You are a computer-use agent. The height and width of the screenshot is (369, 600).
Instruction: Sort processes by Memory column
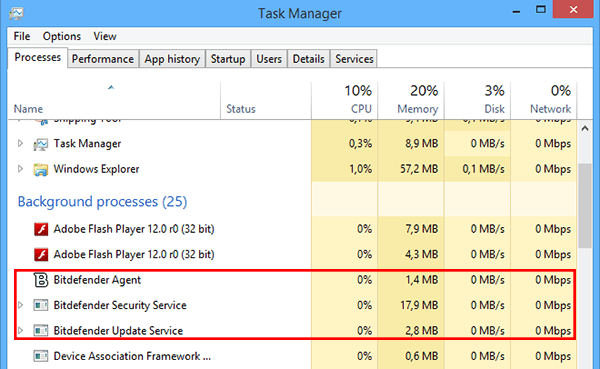pos(411,100)
